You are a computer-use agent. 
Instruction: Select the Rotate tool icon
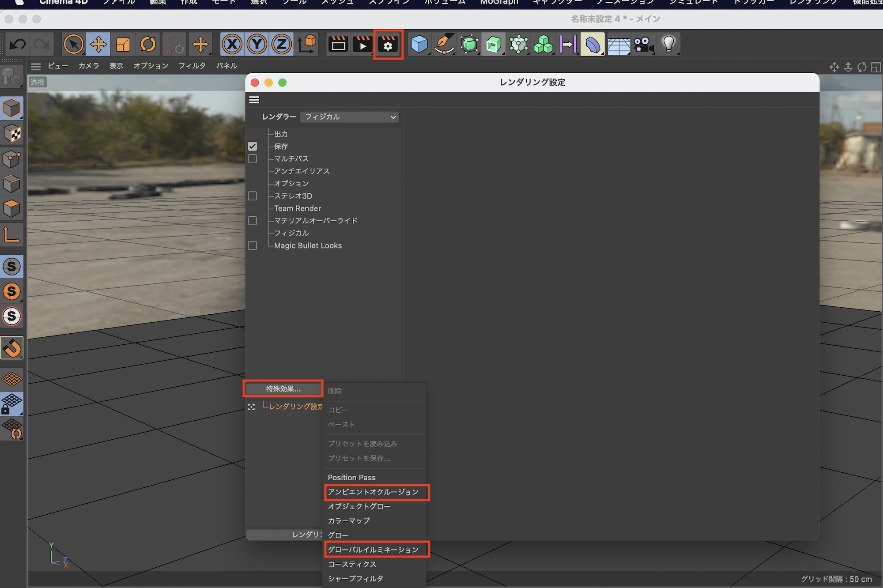(x=148, y=44)
